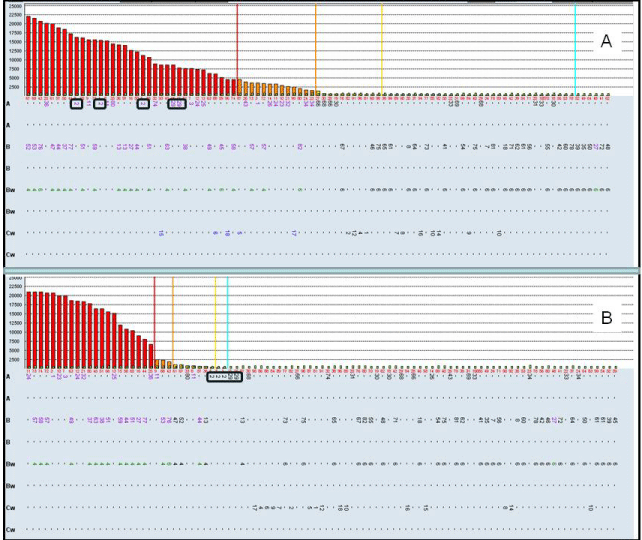Select the upper 'B' row label in panel B
Screen dimensions: 642x540
tap(8, 420)
